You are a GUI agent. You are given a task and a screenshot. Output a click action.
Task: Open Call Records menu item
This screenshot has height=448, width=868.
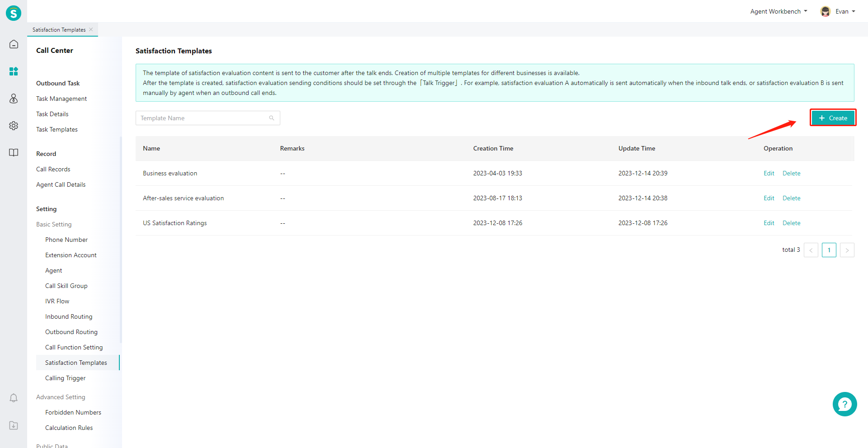53,169
